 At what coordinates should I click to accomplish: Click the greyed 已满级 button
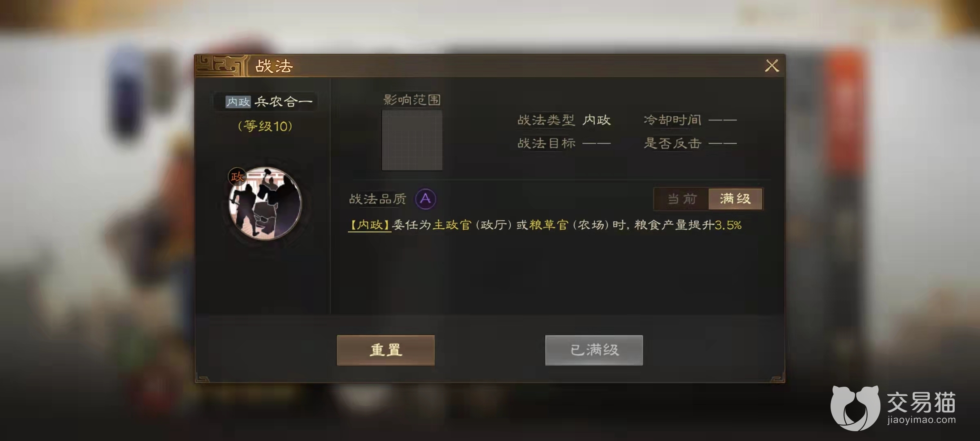[x=594, y=350]
